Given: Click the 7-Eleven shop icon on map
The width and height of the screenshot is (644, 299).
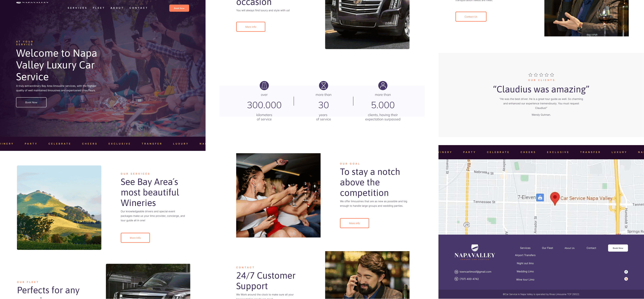Looking at the screenshot, I should pos(540,197).
